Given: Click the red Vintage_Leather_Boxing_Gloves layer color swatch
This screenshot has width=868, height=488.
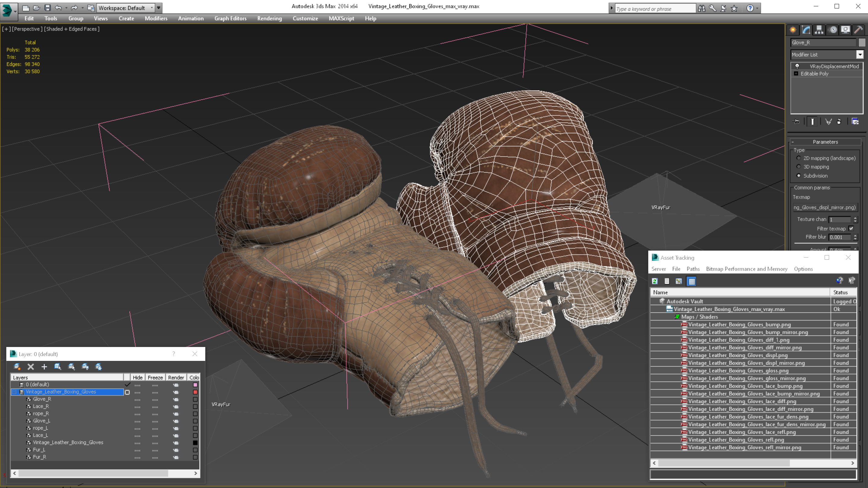Looking at the screenshot, I should (195, 392).
